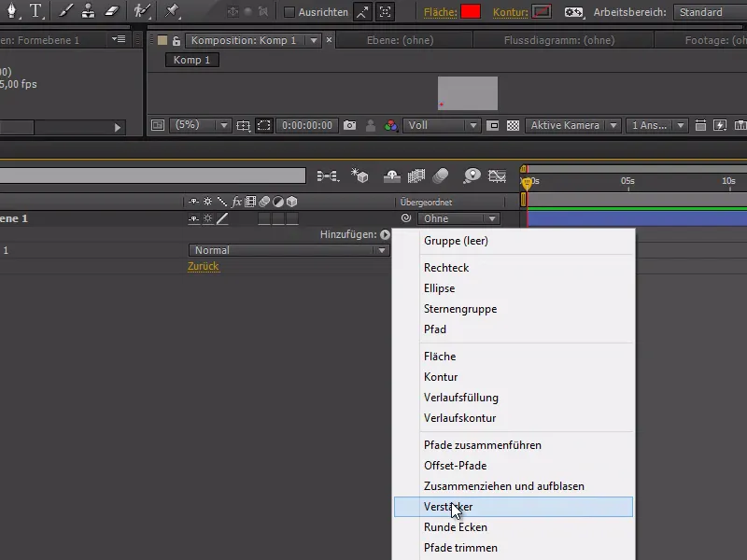This screenshot has width=747, height=560.
Task: Select the Eraser tool
Action: [x=111, y=10]
